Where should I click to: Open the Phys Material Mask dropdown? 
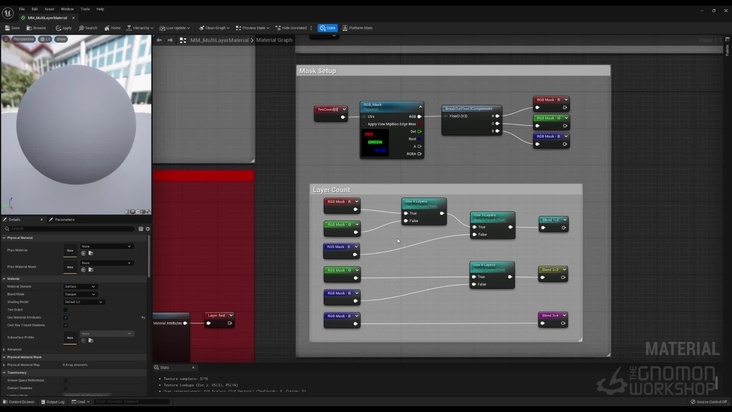click(106, 263)
